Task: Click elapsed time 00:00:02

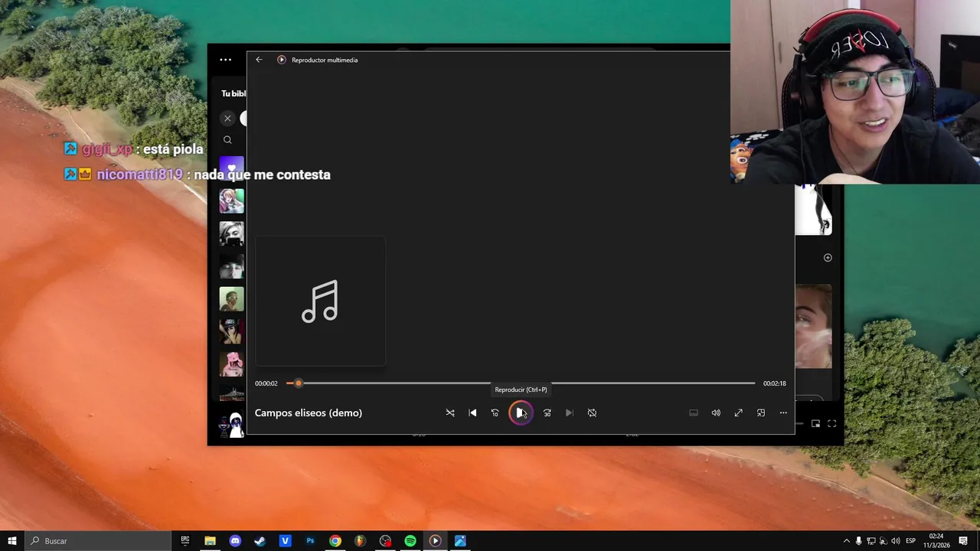Action: click(266, 383)
